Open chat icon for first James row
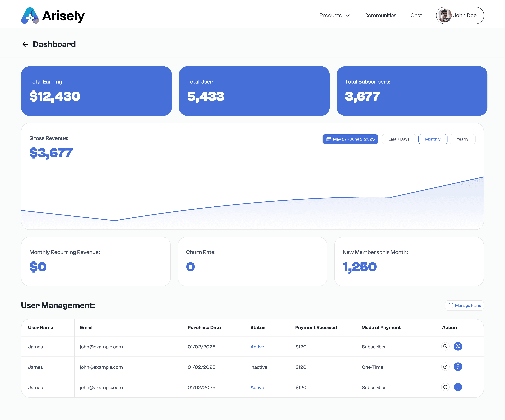The image size is (505, 420). pos(458,346)
